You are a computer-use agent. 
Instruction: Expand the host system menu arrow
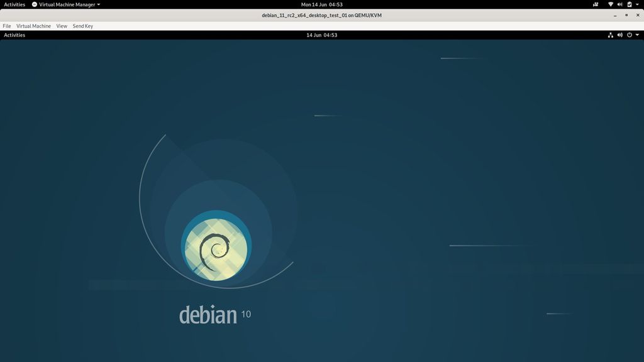point(638,4)
